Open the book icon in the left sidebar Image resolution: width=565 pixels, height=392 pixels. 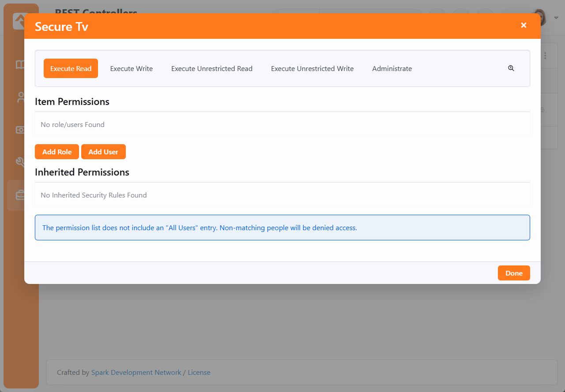[20, 65]
